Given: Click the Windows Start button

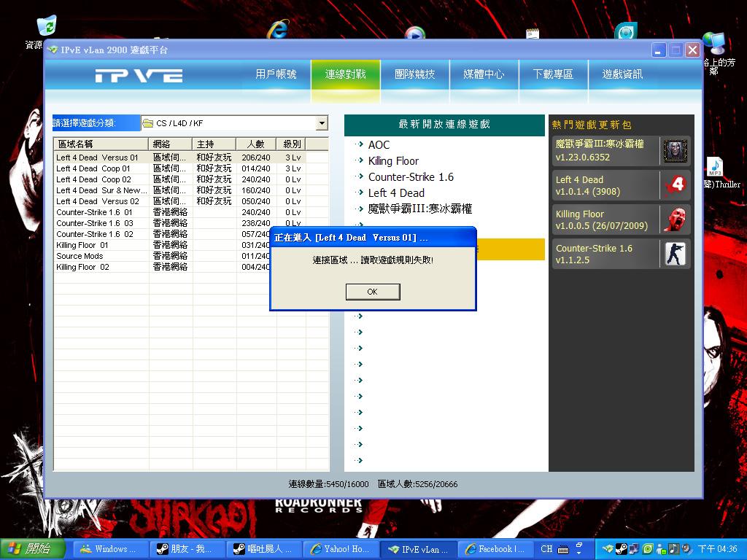Looking at the screenshot, I should coord(33,549).
